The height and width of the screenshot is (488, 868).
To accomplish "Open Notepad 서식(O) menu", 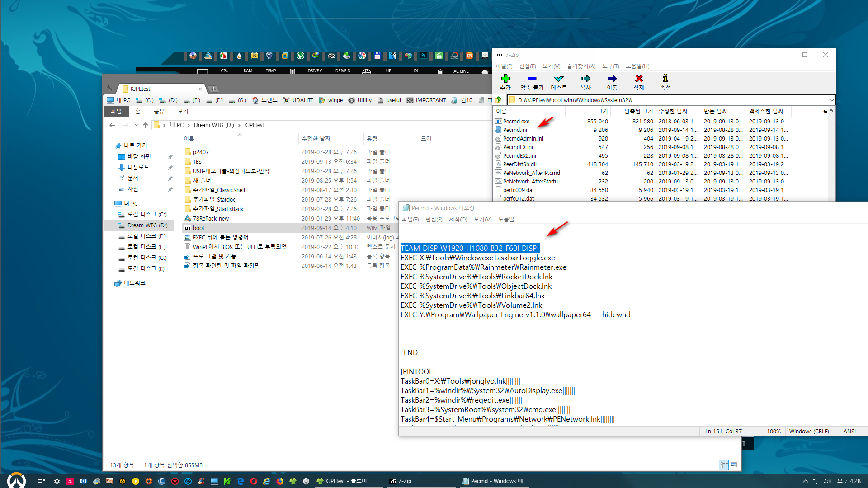I will (x=458, y=219).
